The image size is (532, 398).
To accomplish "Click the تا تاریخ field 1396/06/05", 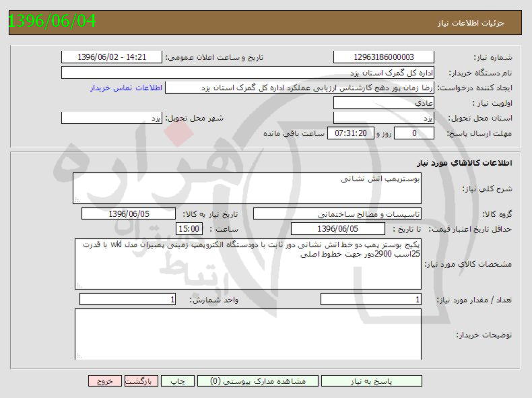I will click(338, 229).
